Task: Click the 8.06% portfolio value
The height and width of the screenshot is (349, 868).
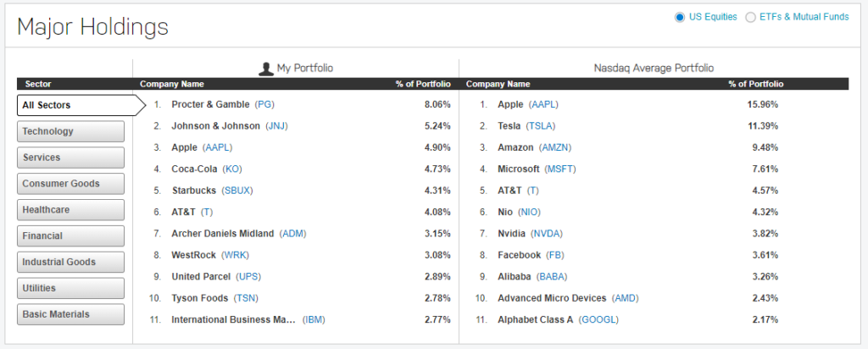Action: pyautogui.click(x=437, y=104)
